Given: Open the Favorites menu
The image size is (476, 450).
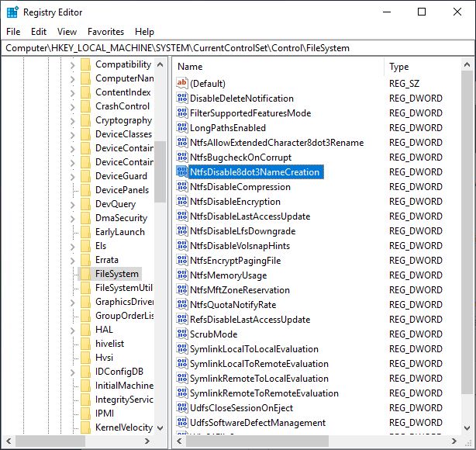Looking at the screenshot, I should pos(105,32).
